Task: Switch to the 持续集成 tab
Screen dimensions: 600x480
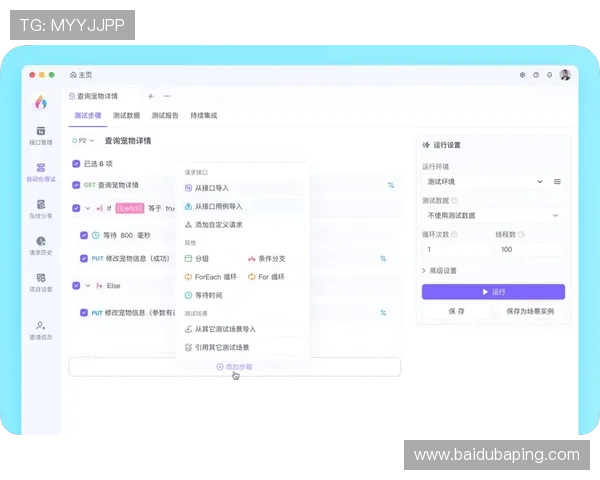Action: click(204, 115)
